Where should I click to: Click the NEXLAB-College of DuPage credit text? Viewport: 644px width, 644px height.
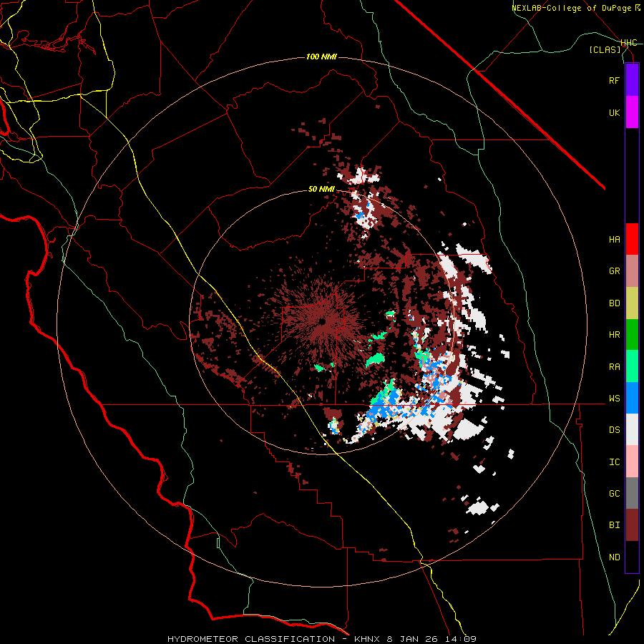tap(572, 8)
